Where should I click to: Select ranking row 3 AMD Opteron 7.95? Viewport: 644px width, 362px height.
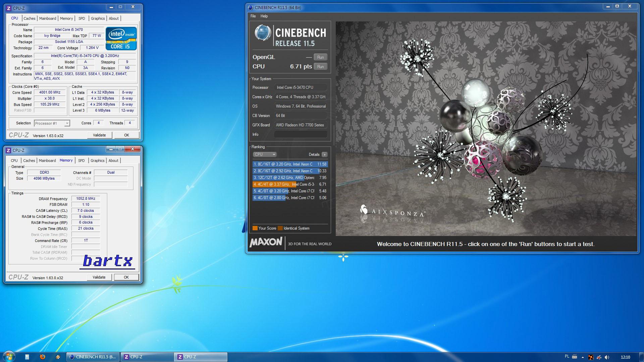coord(290,178)
